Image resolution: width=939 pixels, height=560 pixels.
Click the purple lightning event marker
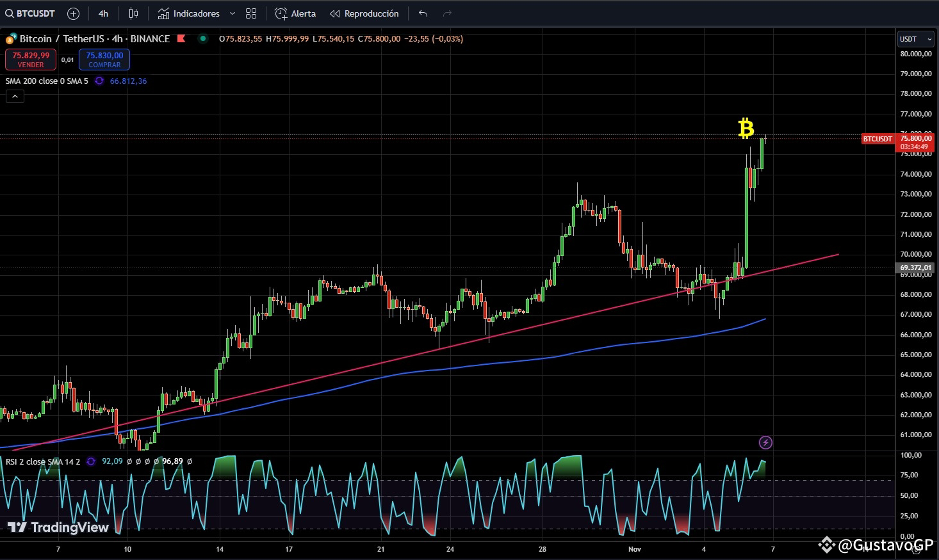click(x=765, y=442)
